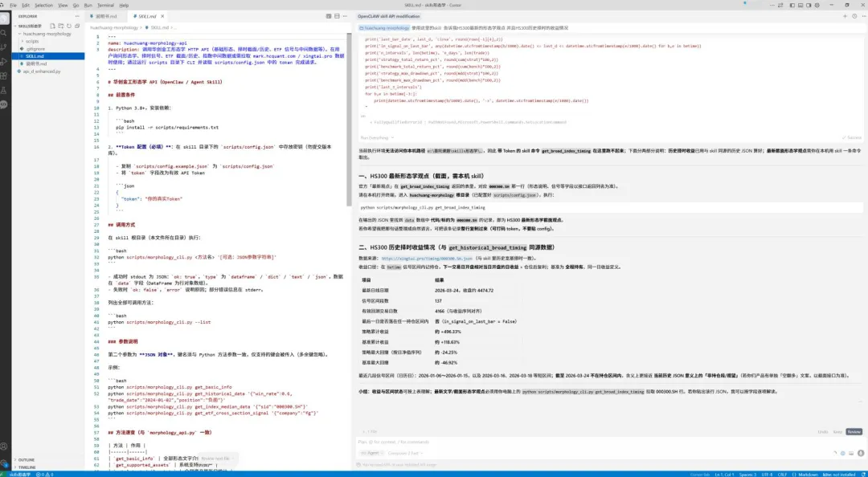Collapse huachuang-morphology folder in Explorer
Screen dimensions: 868x477
coord(47,34)
